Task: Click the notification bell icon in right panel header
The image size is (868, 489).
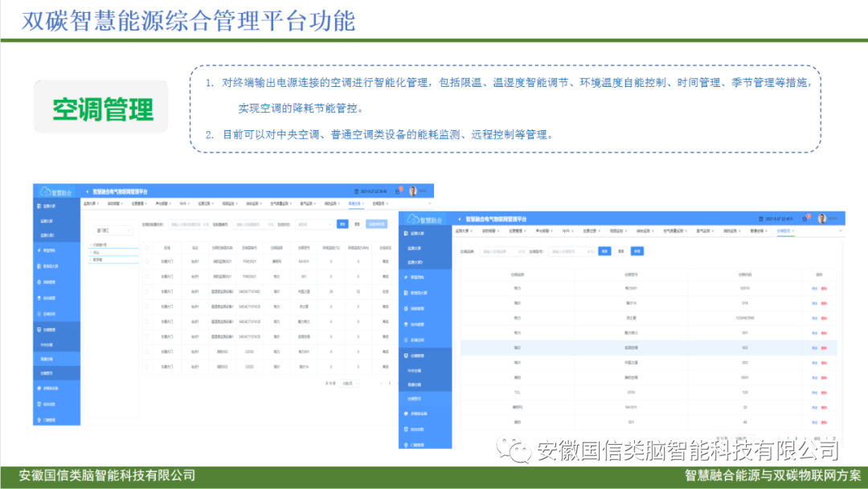Action: tap(807, 219)
